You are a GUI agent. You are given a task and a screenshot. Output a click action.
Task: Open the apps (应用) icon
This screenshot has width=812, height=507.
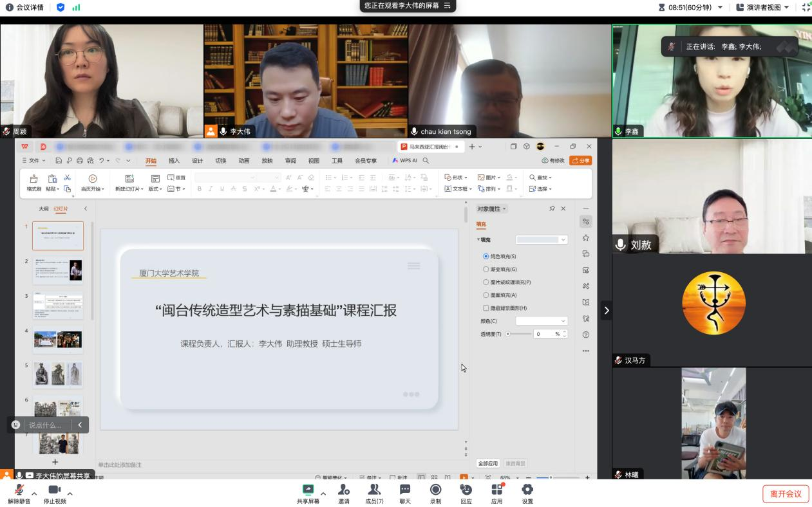496,491
